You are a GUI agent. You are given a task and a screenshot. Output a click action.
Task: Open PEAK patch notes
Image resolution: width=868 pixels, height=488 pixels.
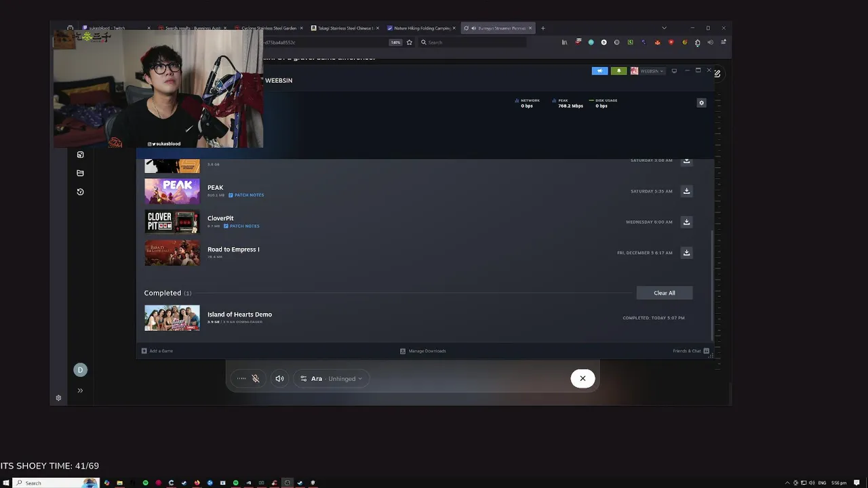point(246,195)
